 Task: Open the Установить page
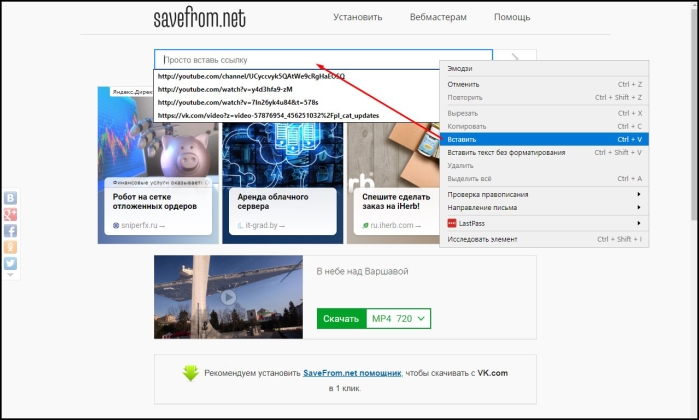point(358,17)
